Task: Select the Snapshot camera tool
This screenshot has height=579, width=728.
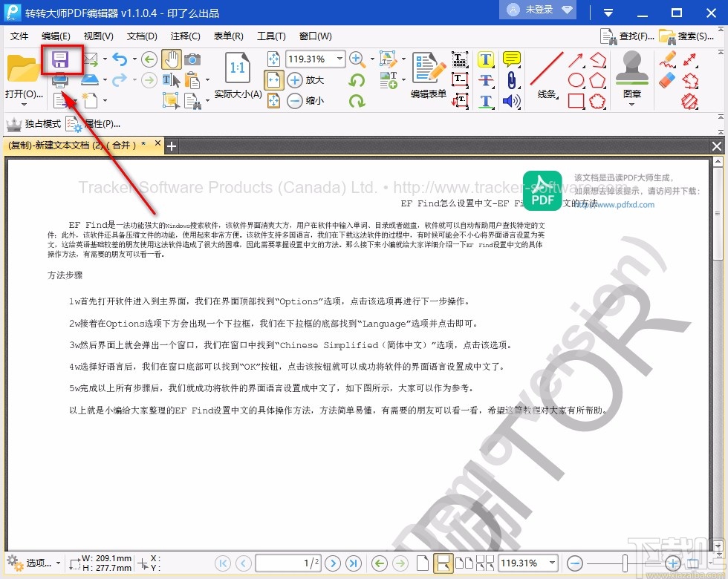Action: (x=192, y=59)
